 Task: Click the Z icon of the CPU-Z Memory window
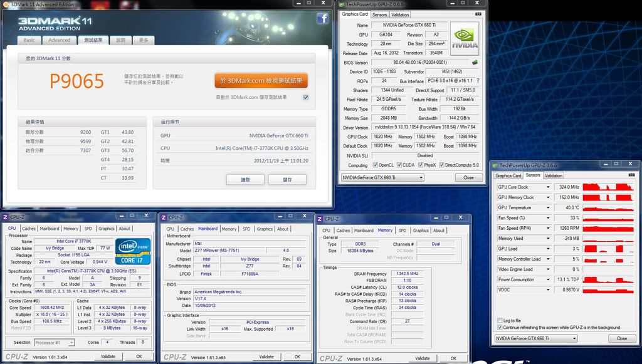click(x=320, y=219)
